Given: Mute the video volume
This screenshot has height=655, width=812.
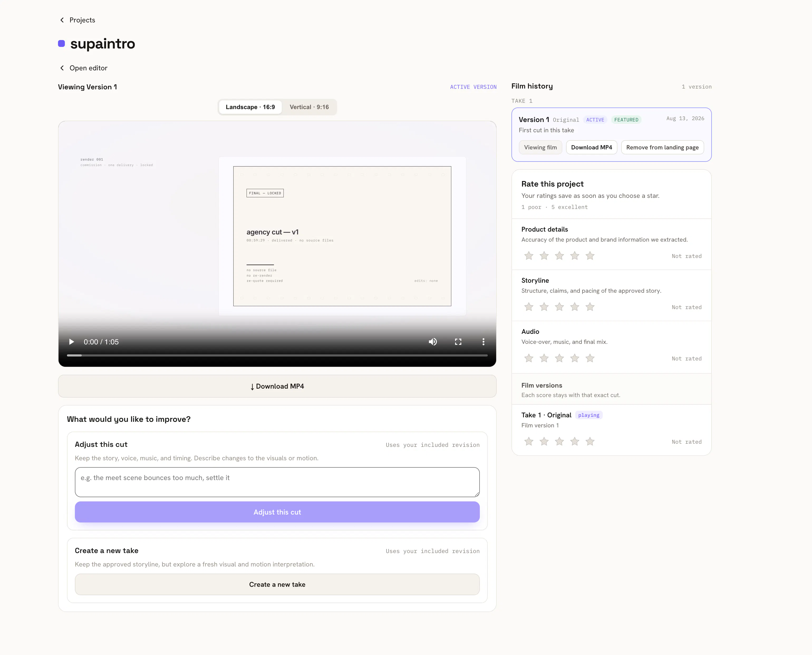Looking at the screenshot, I should click(x=433, y=342).
